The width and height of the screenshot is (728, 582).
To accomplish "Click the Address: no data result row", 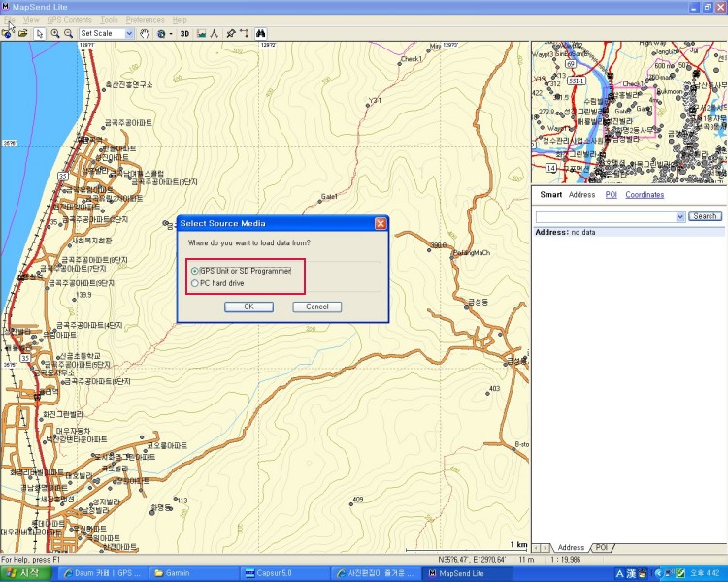I will point(629,232).
